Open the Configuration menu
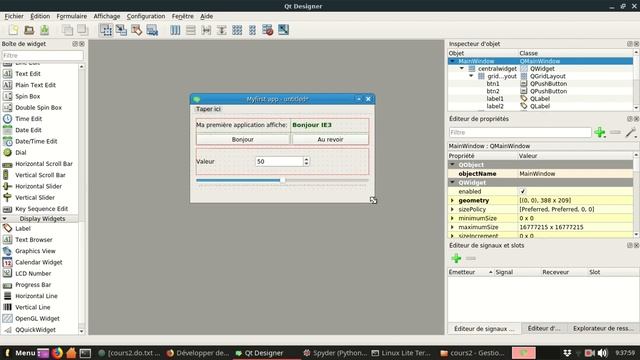This screenshot has width=640, height=360. click(x=146, y=16)
